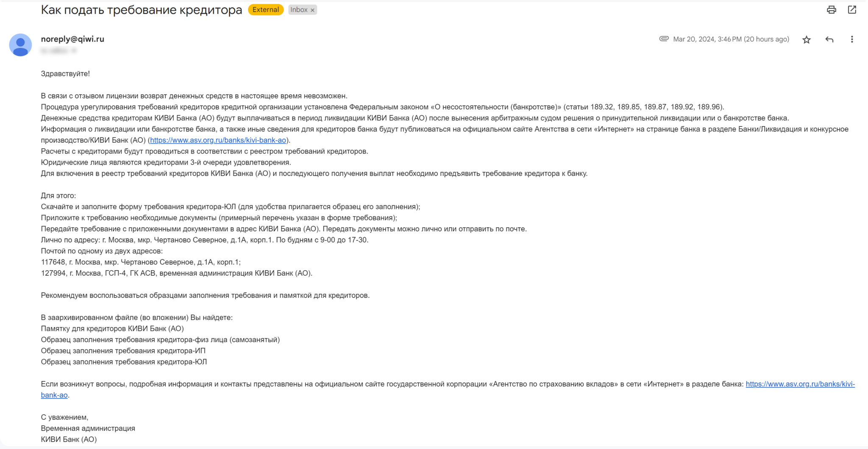Click the sender name noreply@qiwi.ru
Screen dimensions: 868x449
click(x=72, y=39)
